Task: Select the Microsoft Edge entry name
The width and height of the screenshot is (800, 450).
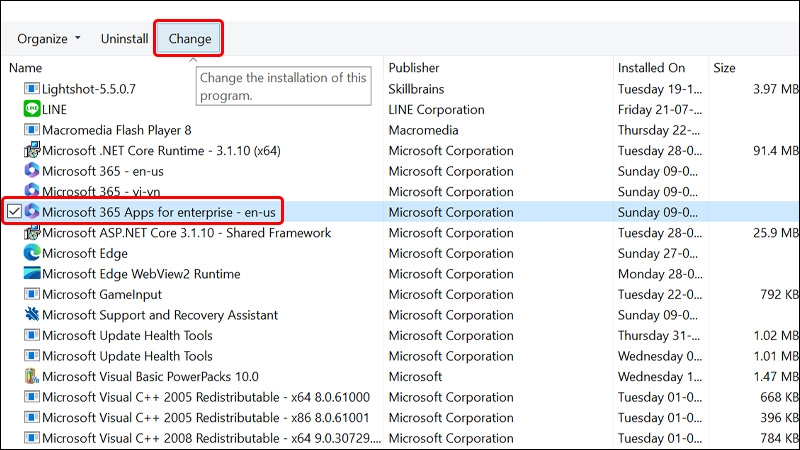Action: (85, 254)
